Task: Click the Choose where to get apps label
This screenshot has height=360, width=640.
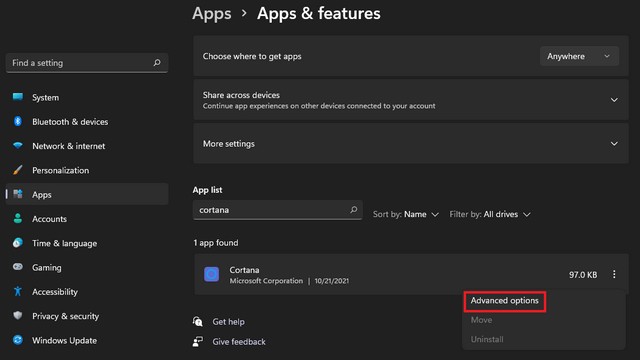Action: (x=252, y=56)
